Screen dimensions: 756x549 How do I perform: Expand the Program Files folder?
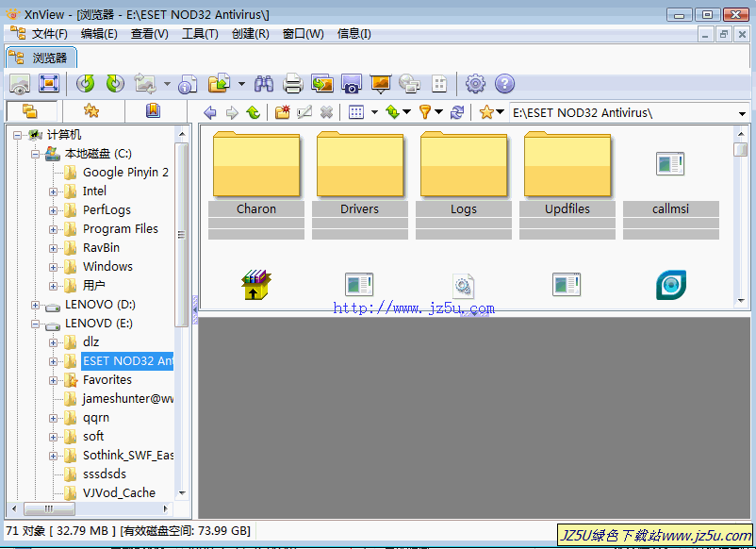pos(53,229)
